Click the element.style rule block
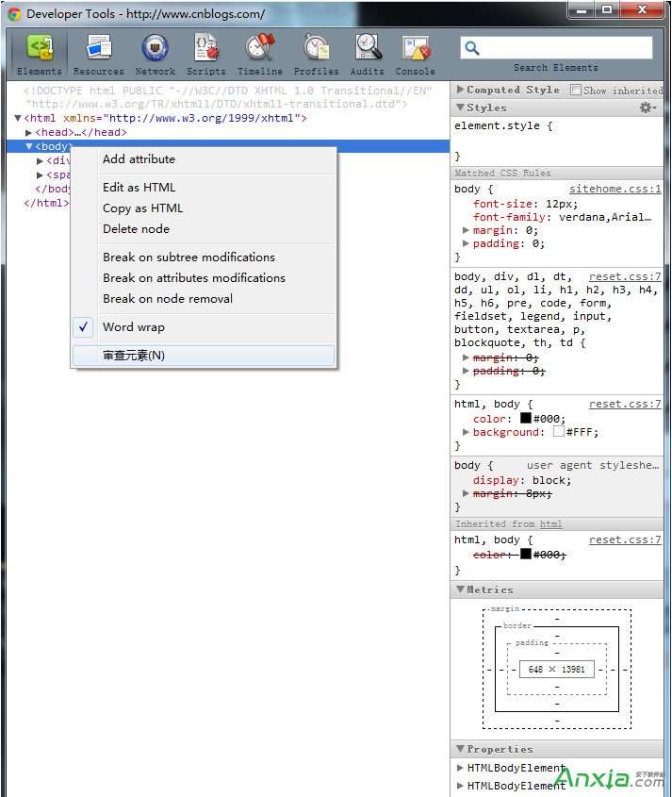 (557, 141)
